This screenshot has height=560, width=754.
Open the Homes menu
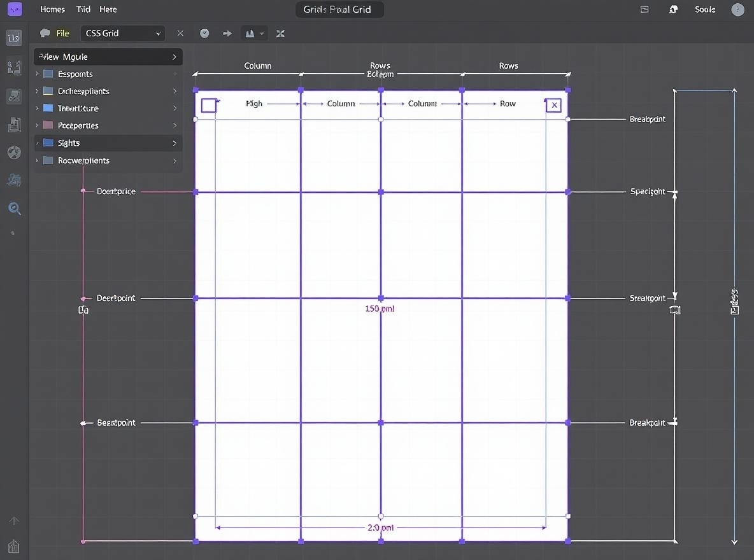click(x=52, y=9)
